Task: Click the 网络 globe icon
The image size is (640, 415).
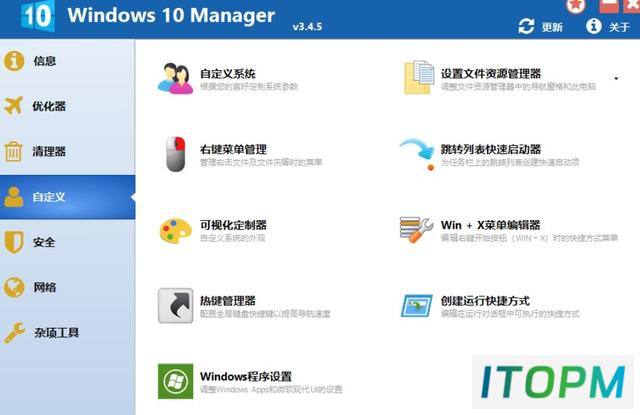Action: pyautogui.click(x=14, y=287)
